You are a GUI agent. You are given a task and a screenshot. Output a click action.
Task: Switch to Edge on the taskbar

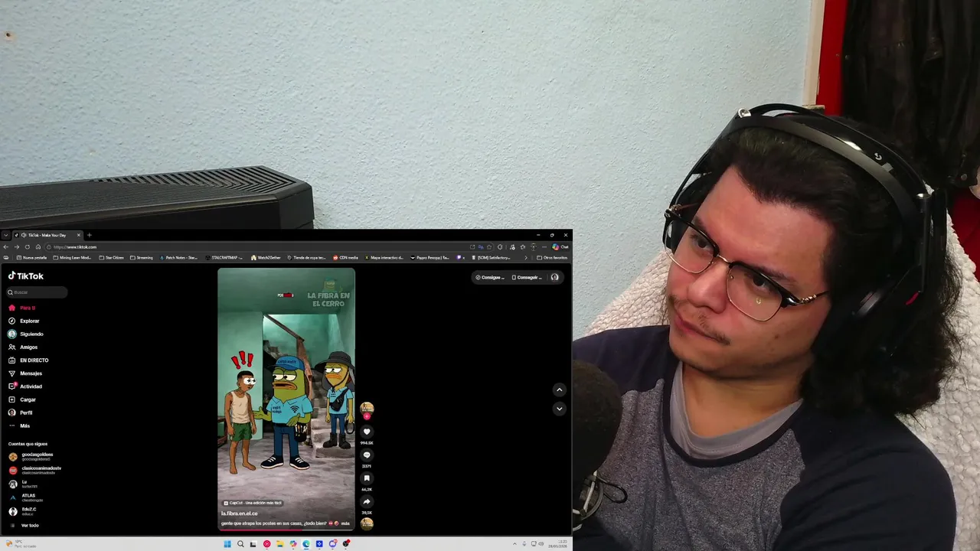(x=306, y=544)
